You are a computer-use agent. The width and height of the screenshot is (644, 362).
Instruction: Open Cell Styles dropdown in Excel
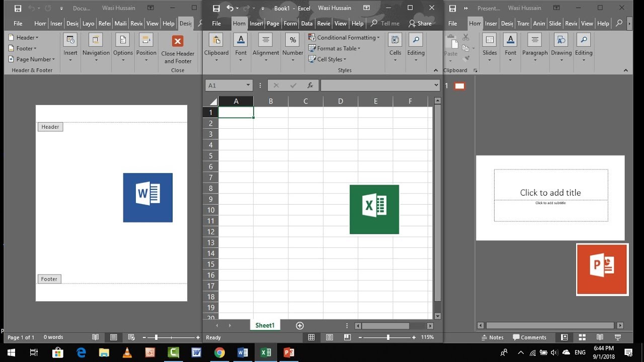pos(328,59)
